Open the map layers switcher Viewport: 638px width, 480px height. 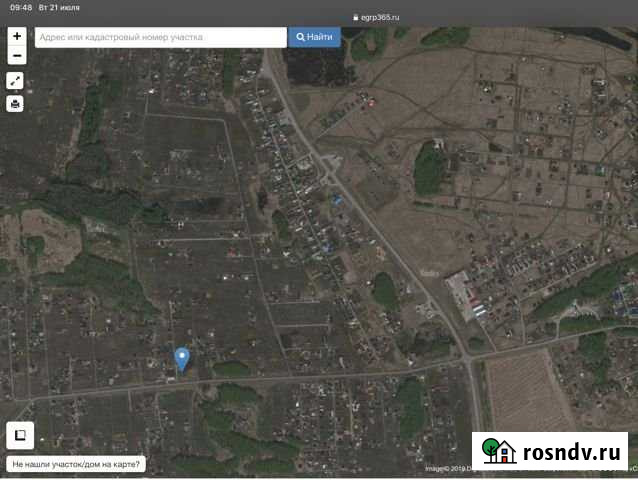pos(19,435)
